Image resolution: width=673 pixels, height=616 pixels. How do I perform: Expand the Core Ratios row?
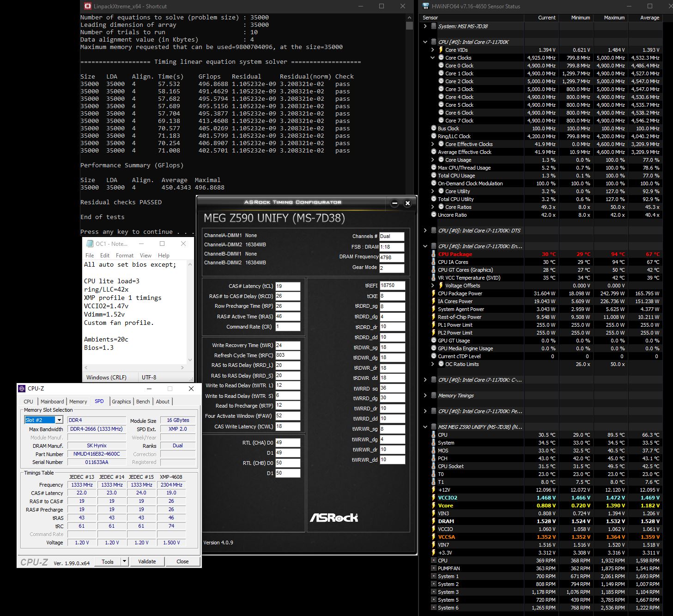(x=433, y=207)
